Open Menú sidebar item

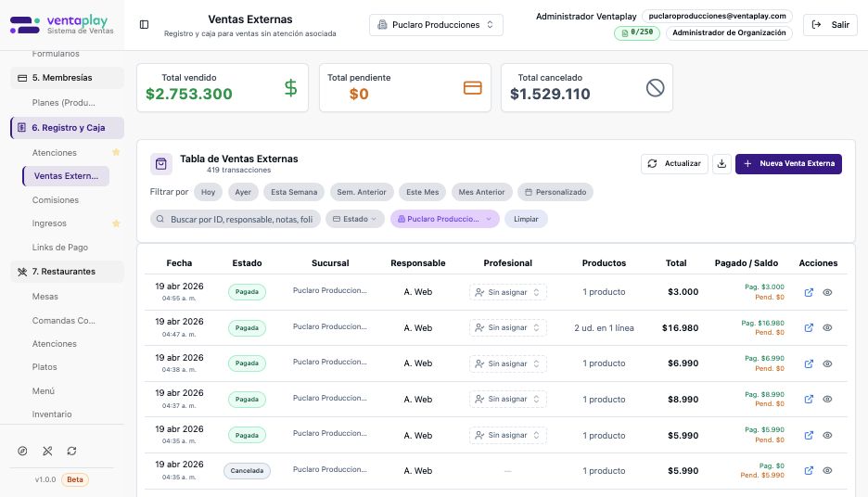44,390
